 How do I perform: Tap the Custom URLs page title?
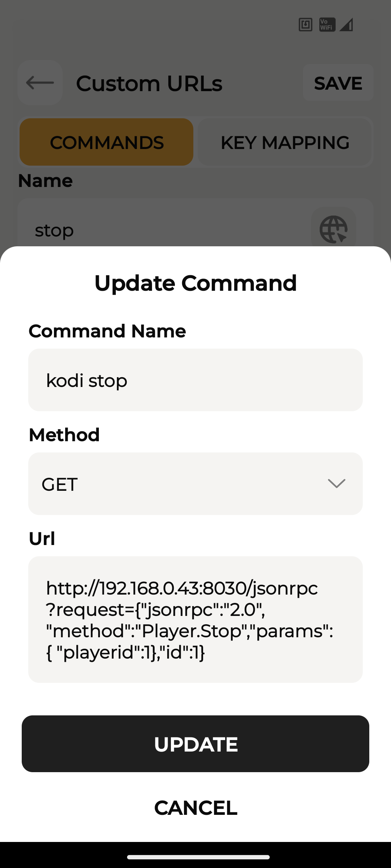pyautogui.click(x=149, y=83)
